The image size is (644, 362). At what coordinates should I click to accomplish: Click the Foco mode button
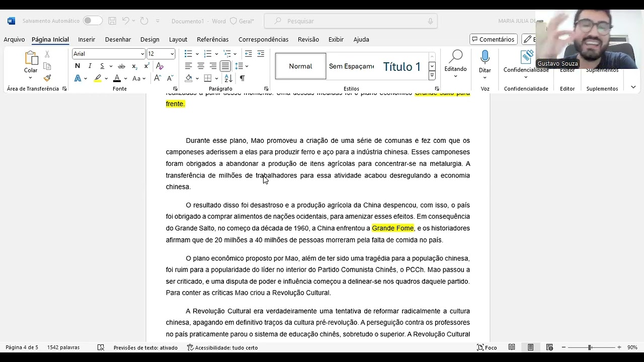coord(487,347)
